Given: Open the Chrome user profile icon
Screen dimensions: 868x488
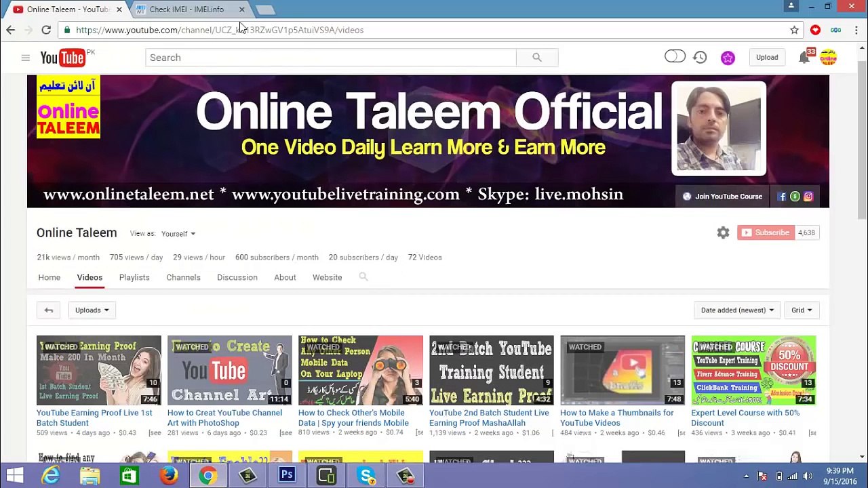Looking at the screenshot, I should pyautogui.click(x=791, y=6).
